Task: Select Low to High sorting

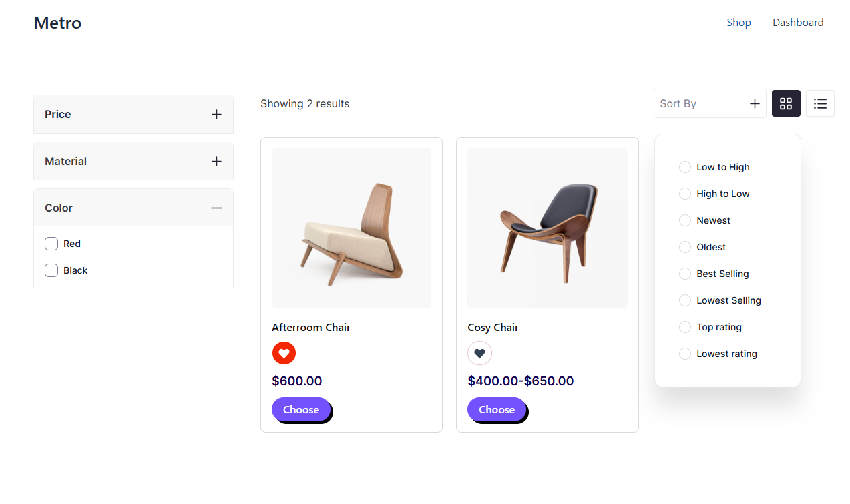Action: click(685, 167)
